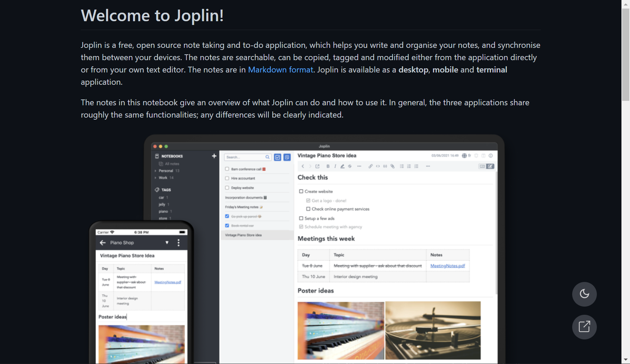Click the bold word "terminal"
This screenshot has height=364, width=630.
coord(491,70)
